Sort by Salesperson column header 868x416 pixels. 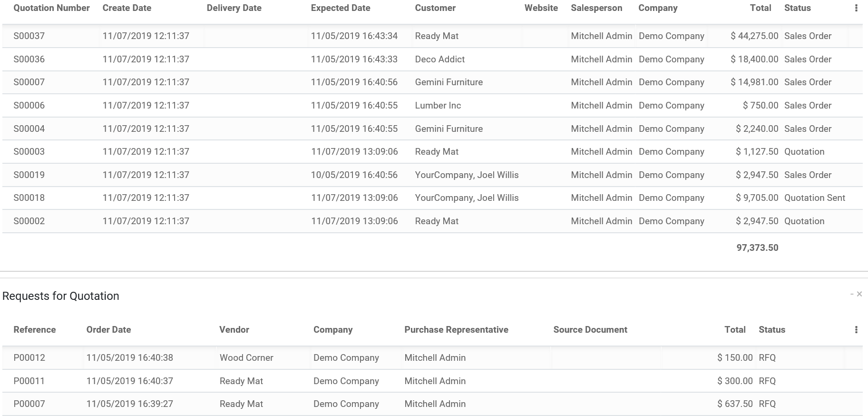[596, 8]
